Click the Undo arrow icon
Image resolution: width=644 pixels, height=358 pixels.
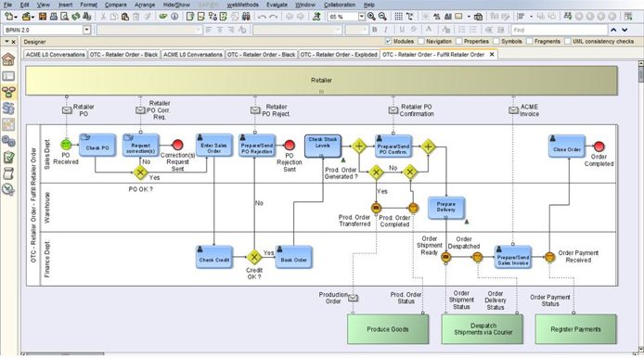262,17
